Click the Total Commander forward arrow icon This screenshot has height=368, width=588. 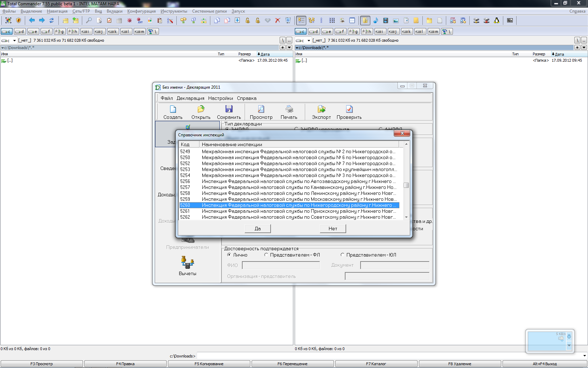(42, 20)
